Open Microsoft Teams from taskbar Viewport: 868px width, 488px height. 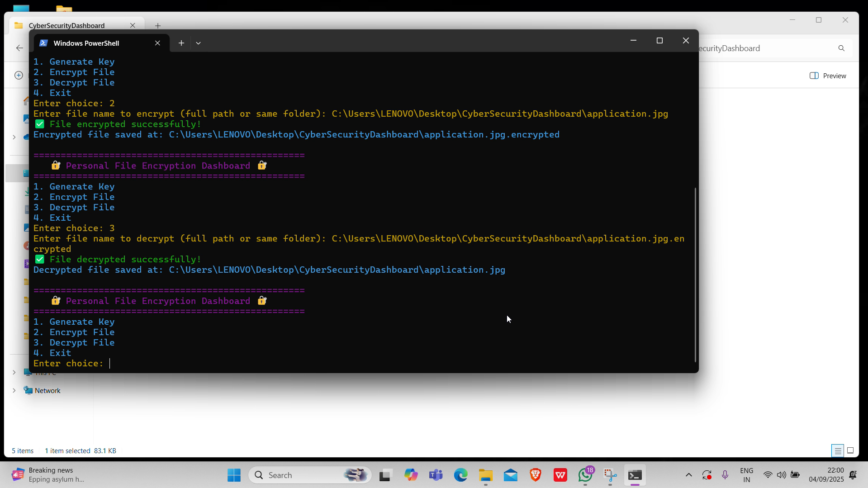pyautogui.click(x=436, y=475)
